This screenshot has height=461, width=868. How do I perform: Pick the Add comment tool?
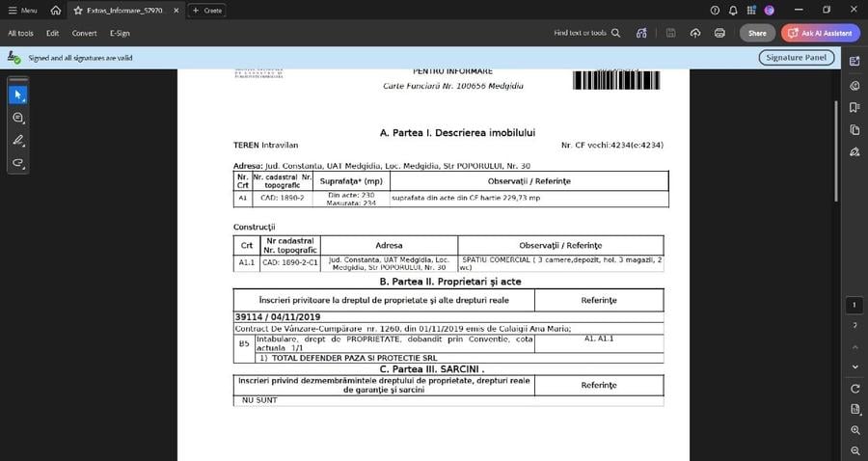17,118
